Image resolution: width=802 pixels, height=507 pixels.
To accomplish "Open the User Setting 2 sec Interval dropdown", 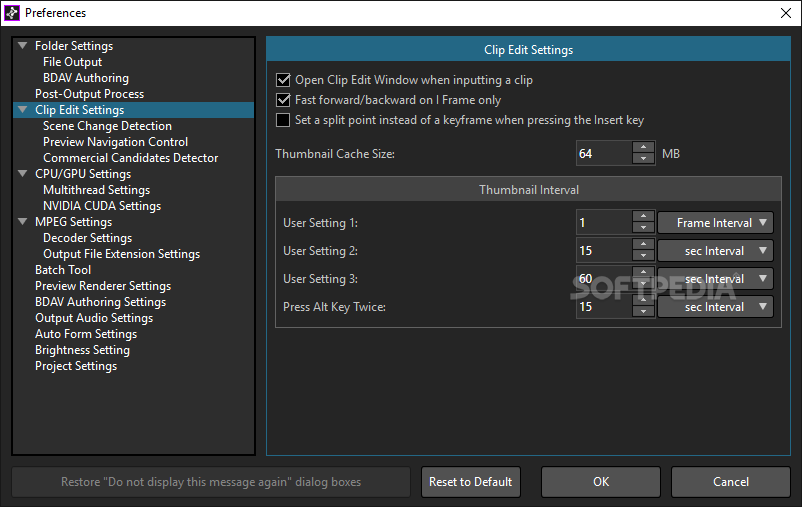I will (715, 251).
